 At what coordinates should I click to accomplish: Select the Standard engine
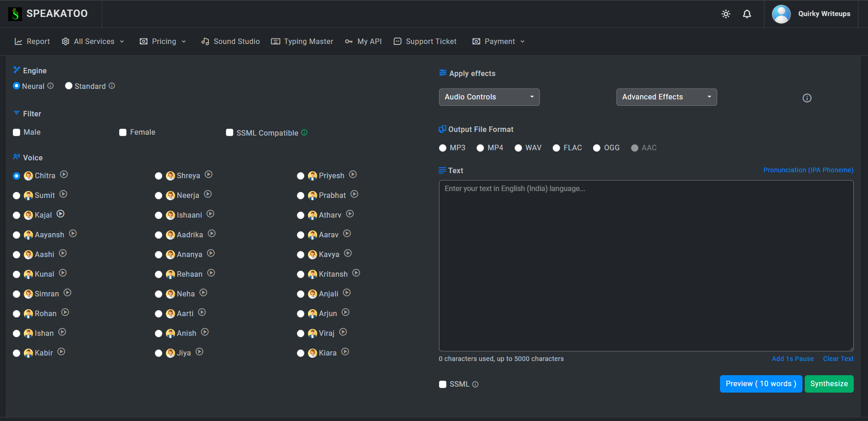pos(69,86)
